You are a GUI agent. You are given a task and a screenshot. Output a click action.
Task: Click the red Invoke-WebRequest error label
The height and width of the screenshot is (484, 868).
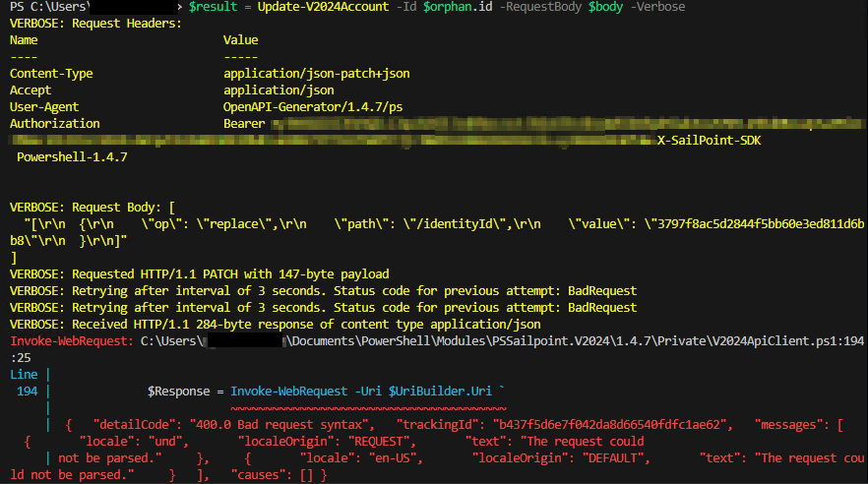click(72, 340)
